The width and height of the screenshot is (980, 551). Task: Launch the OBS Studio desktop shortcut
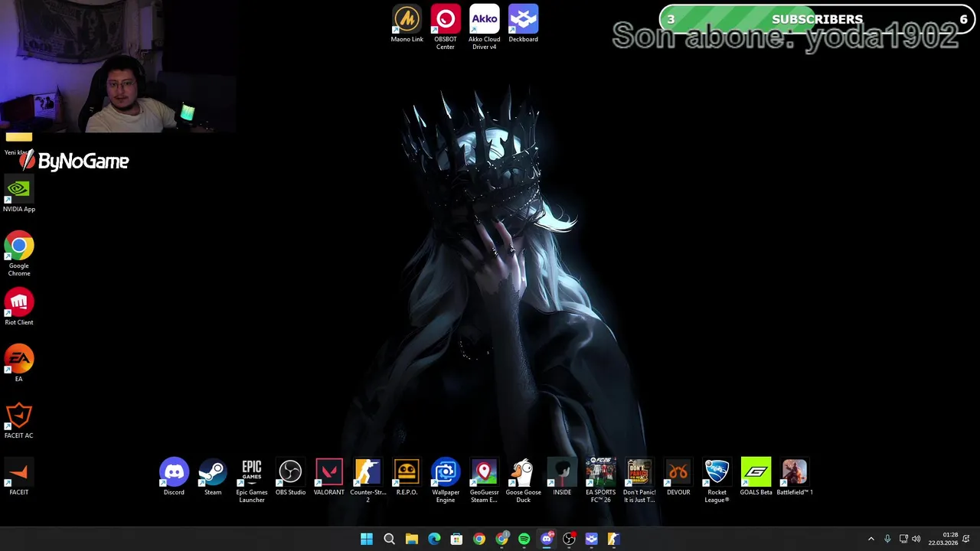290,478
